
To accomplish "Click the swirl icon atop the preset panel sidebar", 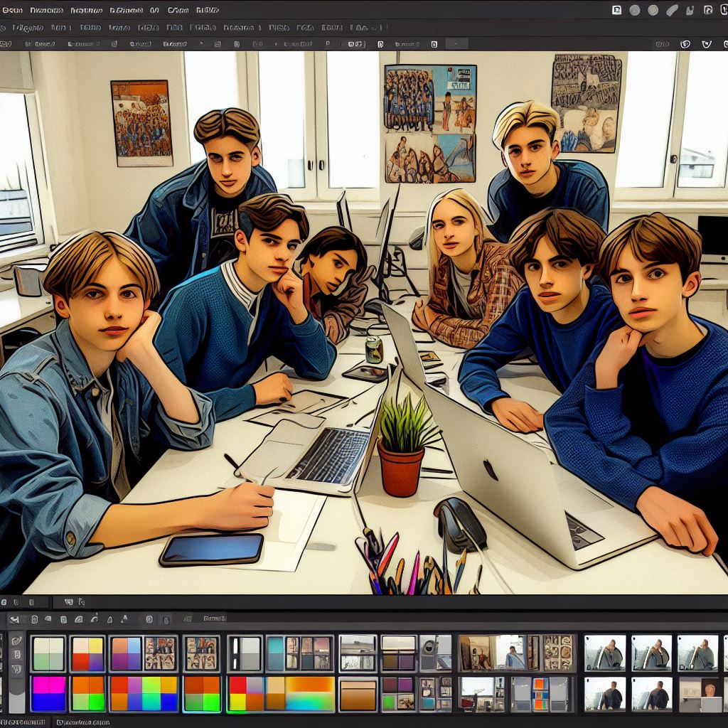I will click(17, 641).
